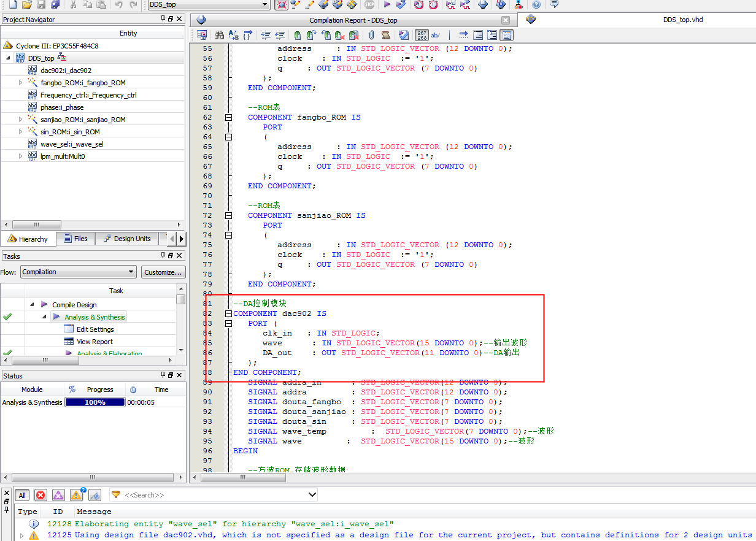Click the Analyze current file icon
Image resolution: width=756 pixels, height=541 pixels.
click(404, 35)
